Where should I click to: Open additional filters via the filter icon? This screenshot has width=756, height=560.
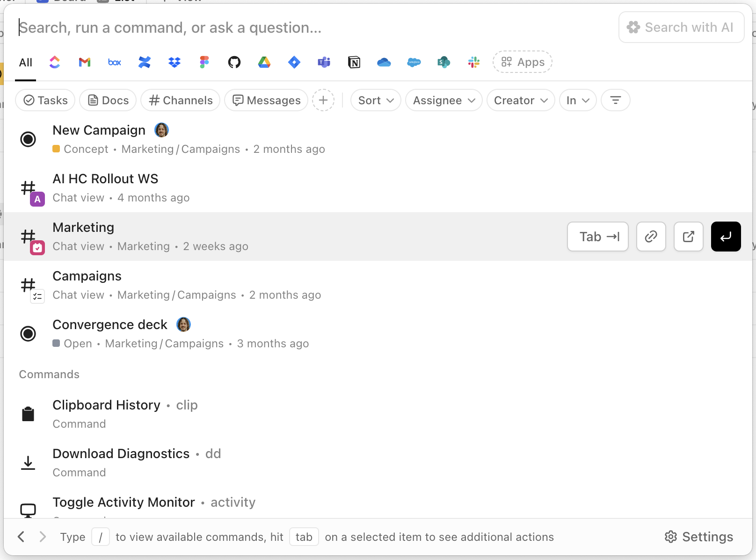(x=615, y=100)
